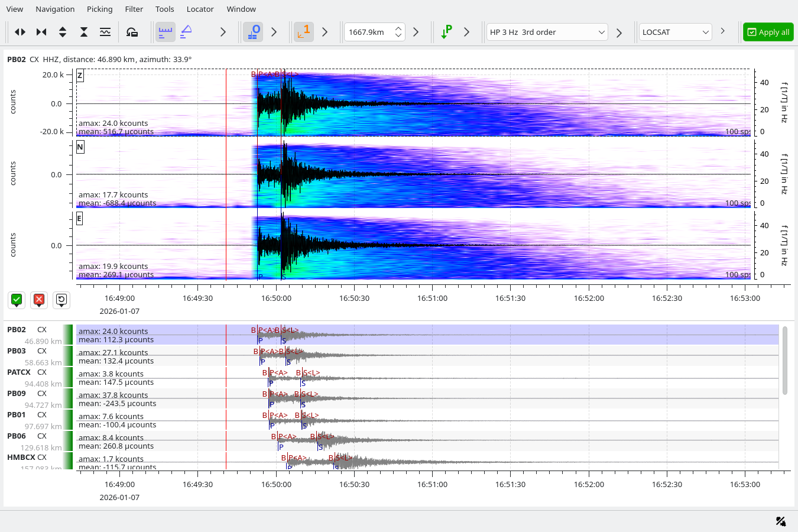
Task: Click the trace wave lines toolbar icon
Action: [x=105, y=32]
